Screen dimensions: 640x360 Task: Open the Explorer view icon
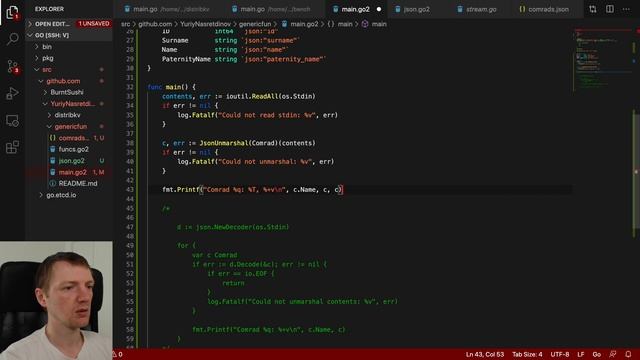coord(12,13)
